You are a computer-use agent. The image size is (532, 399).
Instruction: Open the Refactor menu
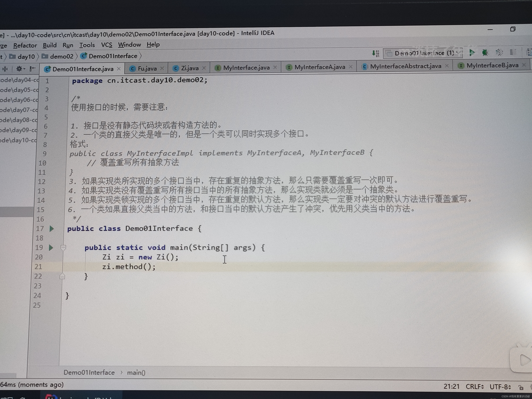25,45
